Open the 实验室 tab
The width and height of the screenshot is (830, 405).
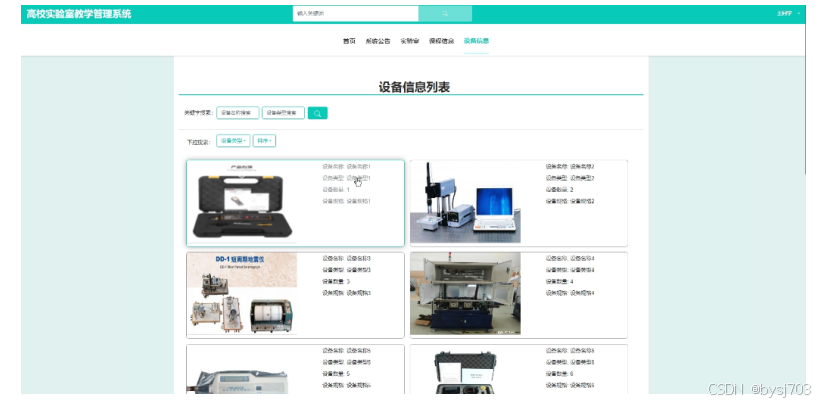pyautogui.click(x=409, y=41)
